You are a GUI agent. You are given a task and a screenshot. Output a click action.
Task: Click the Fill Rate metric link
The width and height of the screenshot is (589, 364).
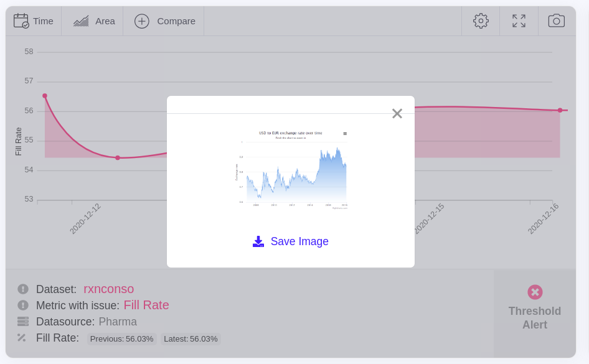(146, 305)
